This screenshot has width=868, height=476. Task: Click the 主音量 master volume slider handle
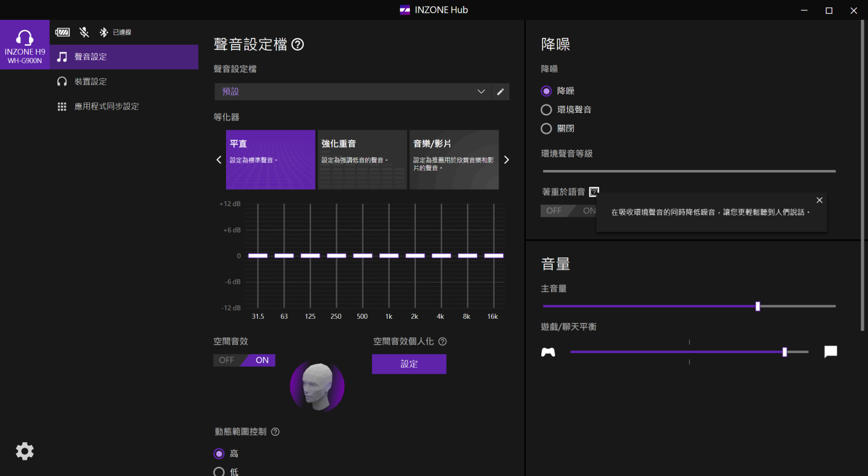tap(758, 306)
